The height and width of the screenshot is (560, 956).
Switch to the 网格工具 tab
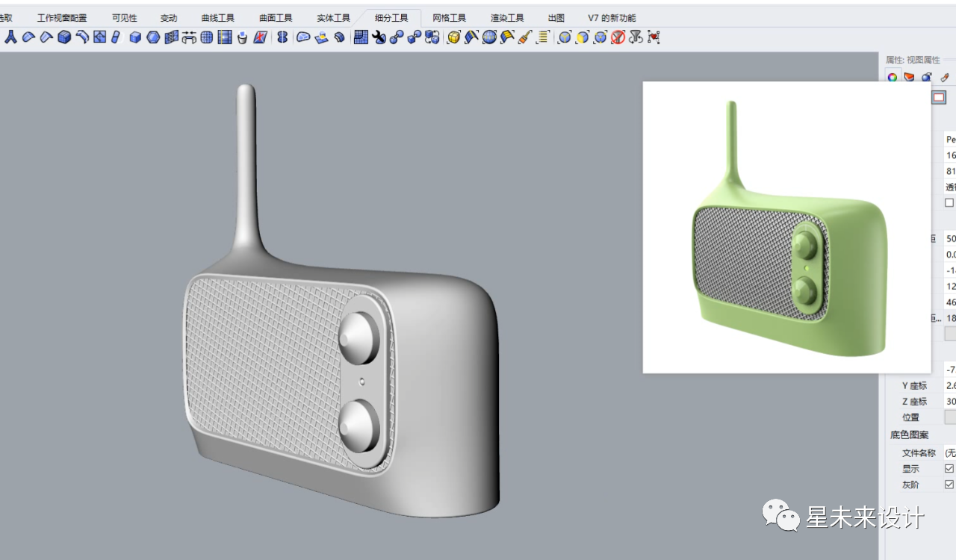click(x=449, y=18)
